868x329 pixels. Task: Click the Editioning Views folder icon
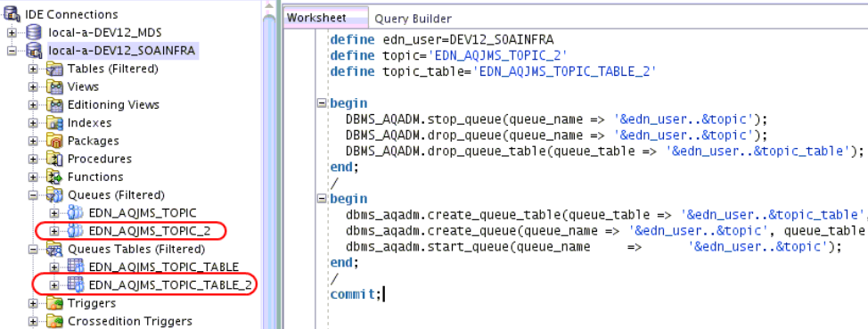tap(54, 104)
